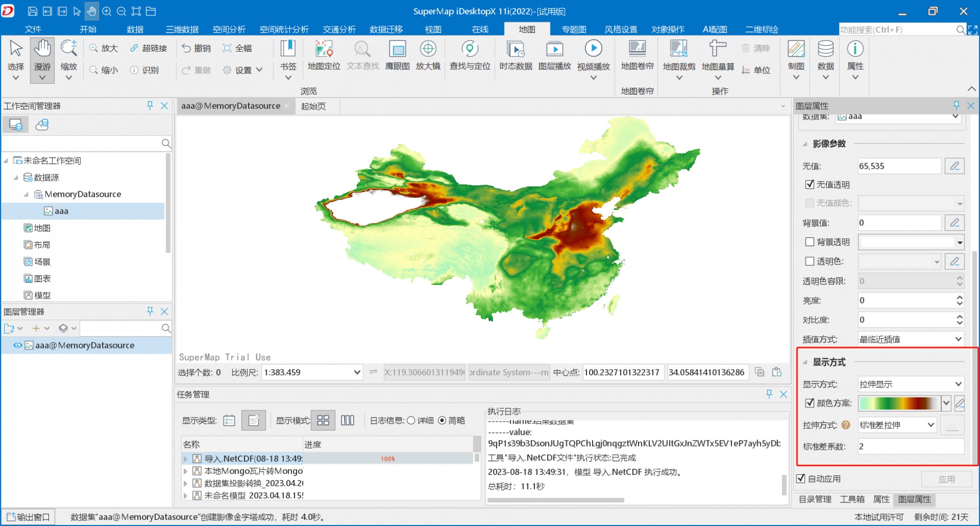Click 放大 zoom in button
Screen dimensions: 980x526
pyautogui.click(x=104, y=48)
